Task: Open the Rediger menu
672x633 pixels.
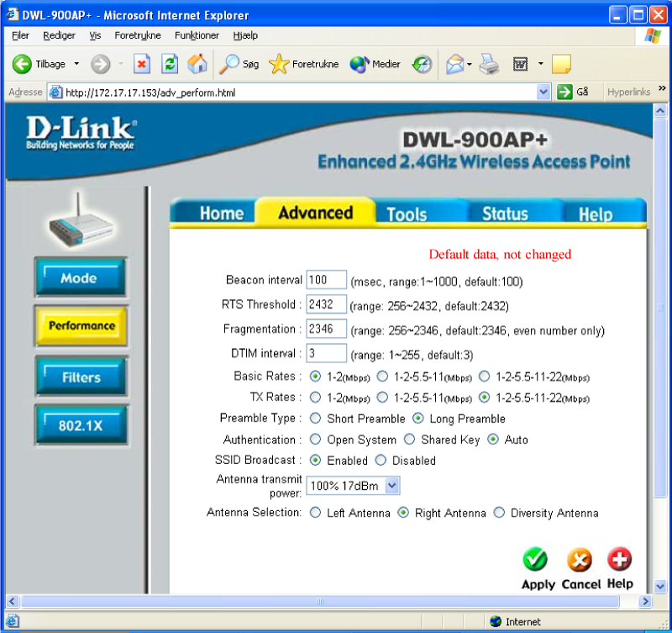Action: pyautogui.click(x=59, y=35)
